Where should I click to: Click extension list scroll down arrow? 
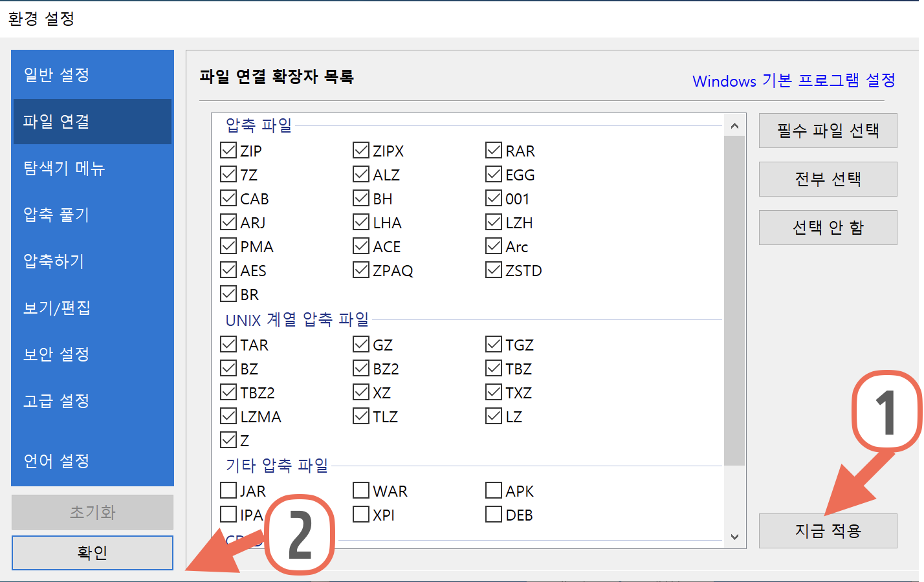tap(734, 537)
